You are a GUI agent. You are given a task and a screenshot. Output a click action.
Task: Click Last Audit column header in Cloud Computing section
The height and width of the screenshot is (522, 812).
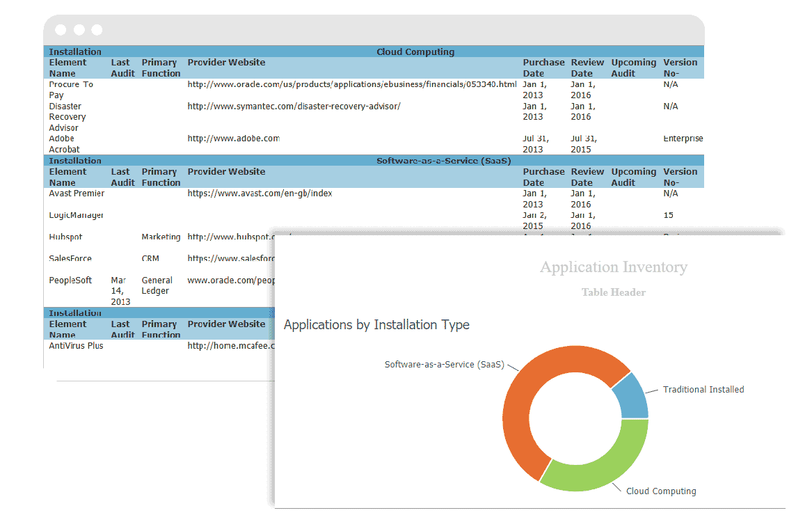click(122, 68)
